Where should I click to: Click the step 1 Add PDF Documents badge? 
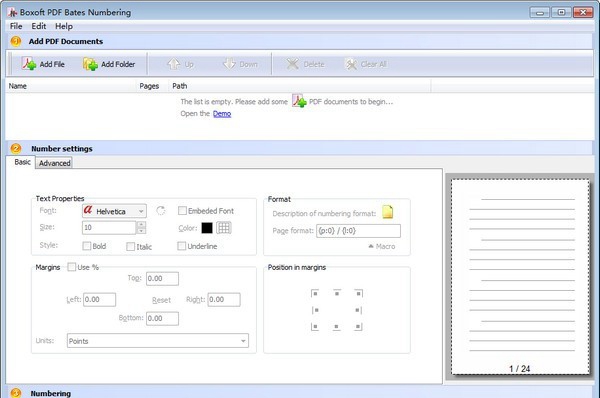[x=16, y=41]
